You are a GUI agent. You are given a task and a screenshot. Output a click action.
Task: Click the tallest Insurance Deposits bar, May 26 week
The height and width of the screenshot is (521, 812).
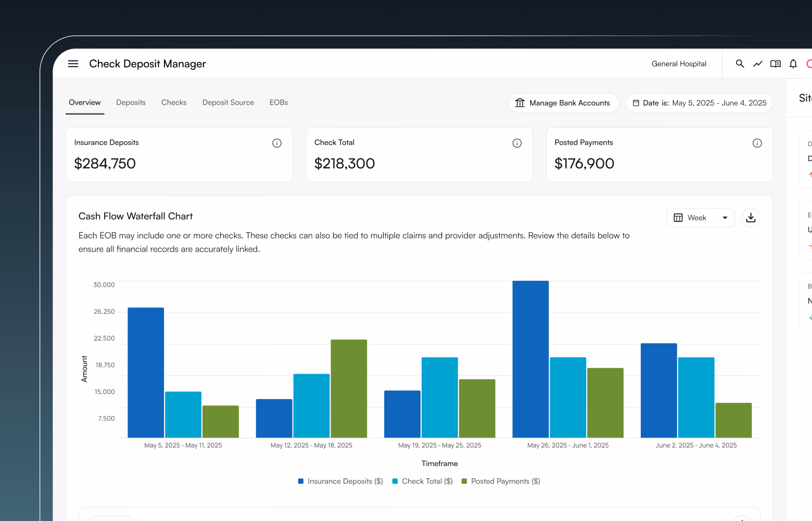530,359
